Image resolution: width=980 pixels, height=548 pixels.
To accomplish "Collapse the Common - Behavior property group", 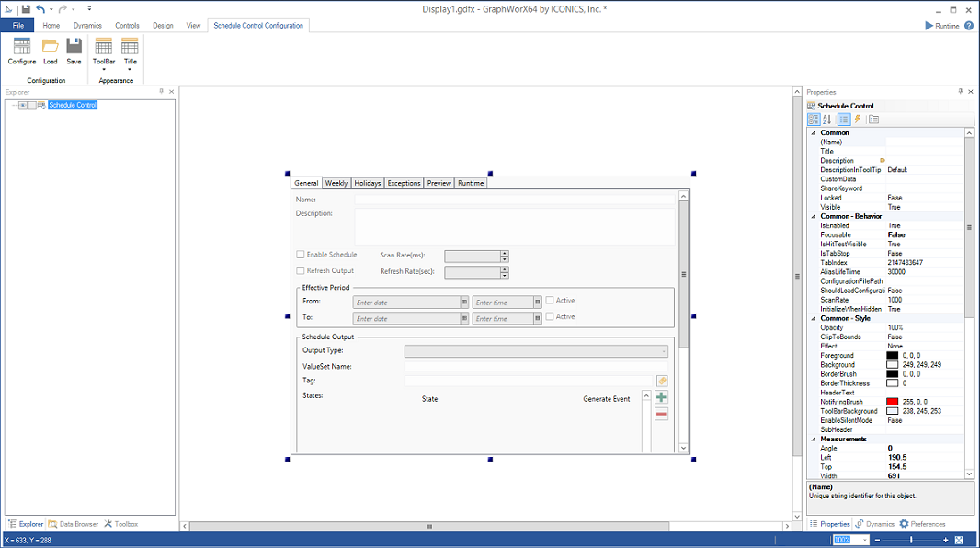I will 813,216.
